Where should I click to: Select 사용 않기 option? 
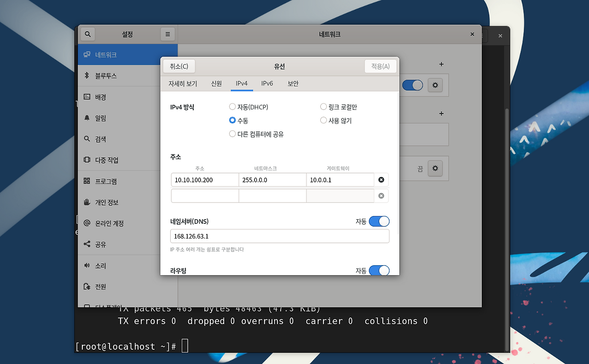[336, 120]
